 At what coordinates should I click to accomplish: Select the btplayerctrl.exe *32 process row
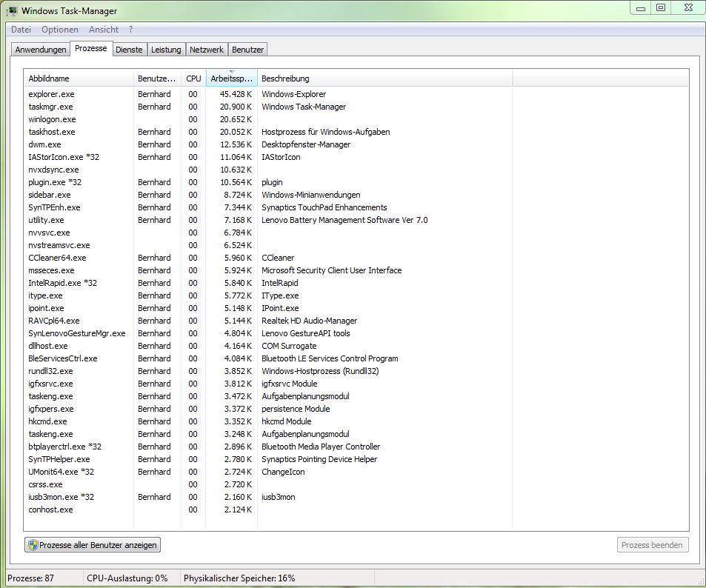(x=268, y=447)
